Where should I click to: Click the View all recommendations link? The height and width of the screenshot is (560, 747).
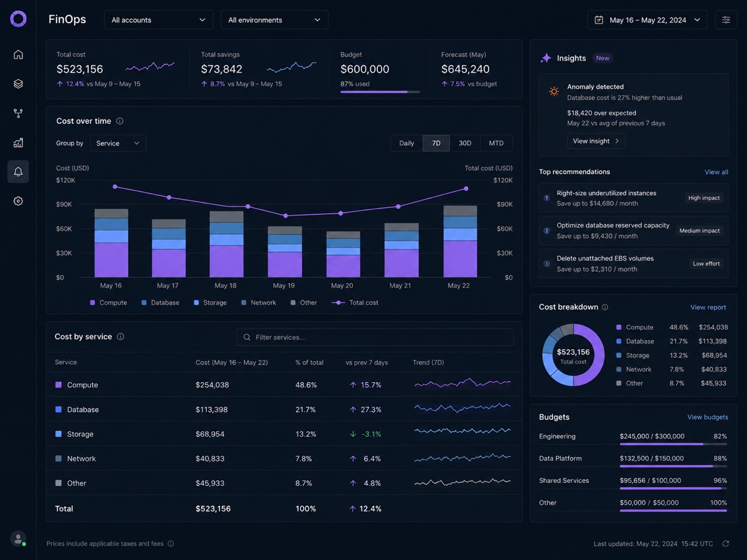pos(716,172)
